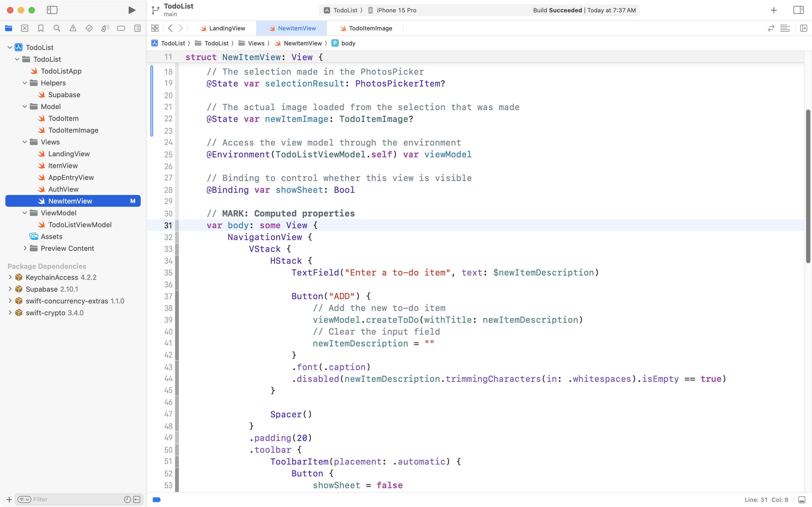Toggle the navigator sidebar visibility
Viewport: 812px width, 507px height.
(52, 10)
